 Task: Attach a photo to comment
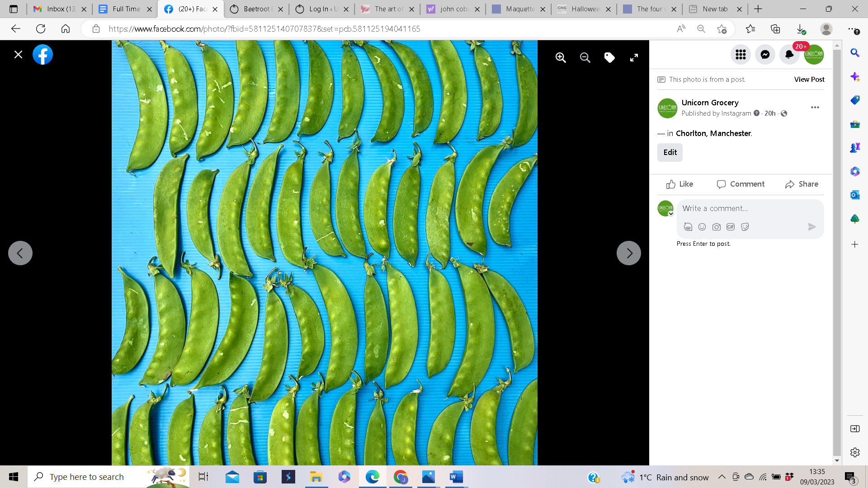tap(716, 227)
